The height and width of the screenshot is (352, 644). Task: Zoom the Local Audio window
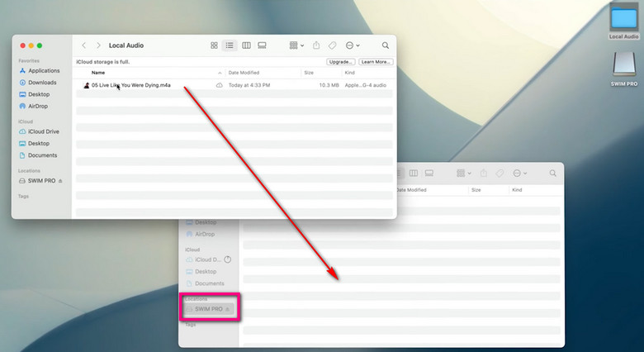[40, 45]
